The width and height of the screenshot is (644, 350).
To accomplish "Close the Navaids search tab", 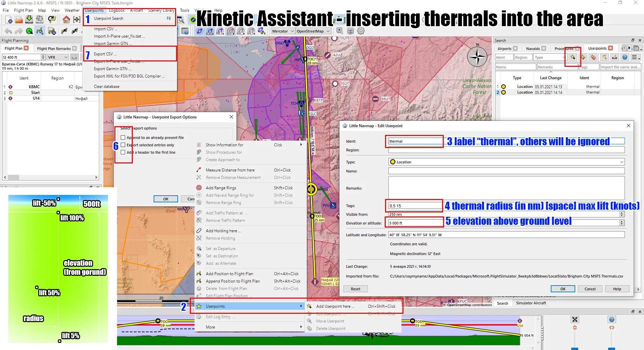I will 544,48.
